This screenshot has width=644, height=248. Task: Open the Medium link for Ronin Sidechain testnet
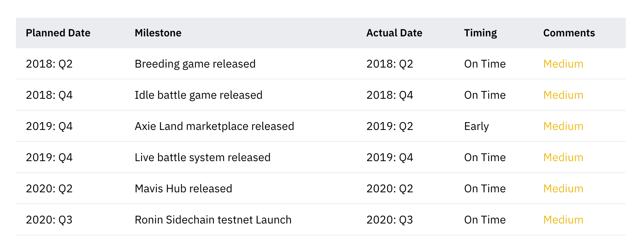[x=563, y=220]
